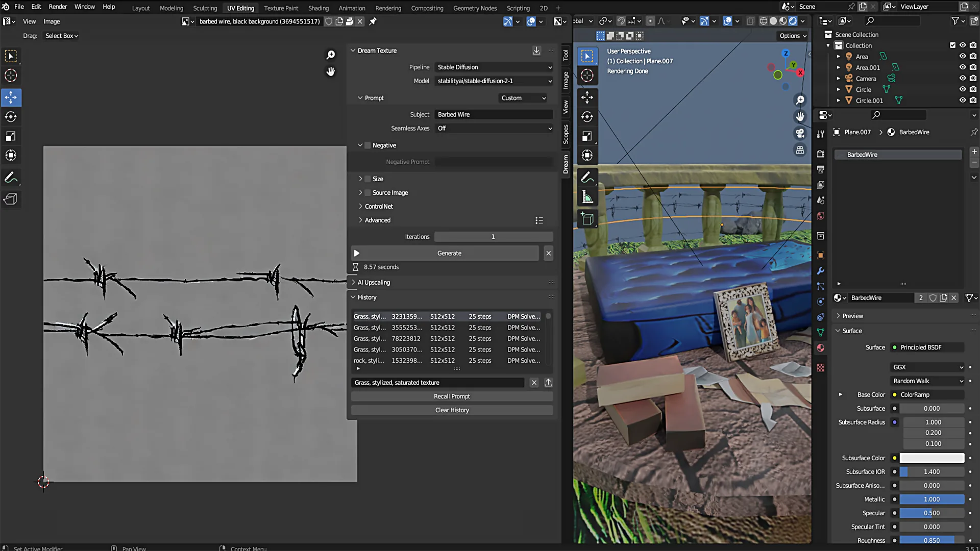
Task: Open the Modifier Properties tab
Action: 820,271
